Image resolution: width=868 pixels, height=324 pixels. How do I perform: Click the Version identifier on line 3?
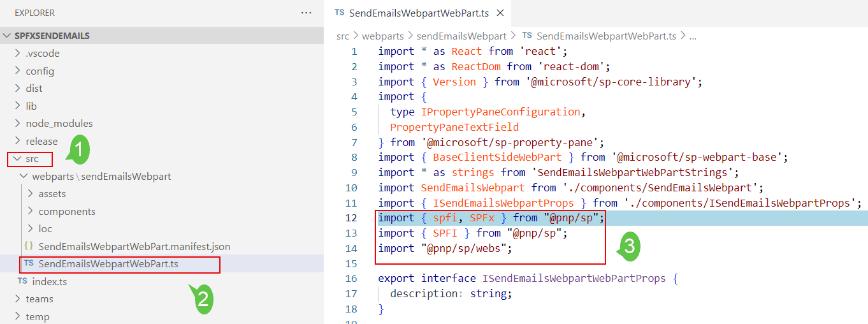pyautogui.click(x=454, y=82)
